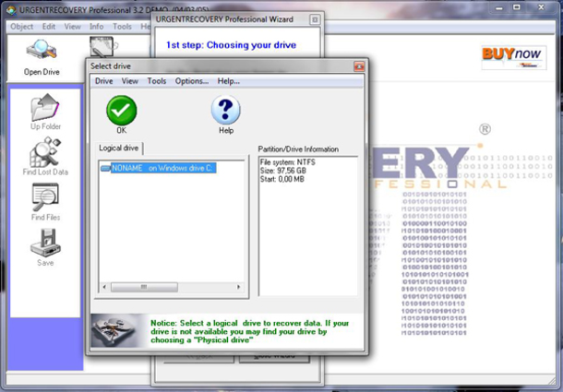Open the Info menu in main window
This screenshot has height=392, width=563.
pos(96,27)
